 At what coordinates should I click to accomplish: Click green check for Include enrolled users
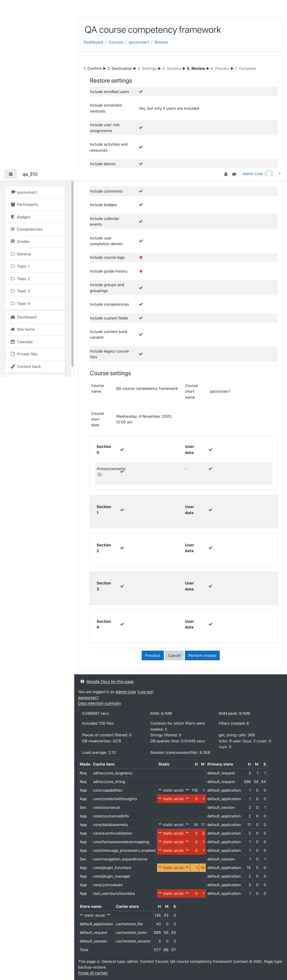pyautogui.click(x=141, y=91)
